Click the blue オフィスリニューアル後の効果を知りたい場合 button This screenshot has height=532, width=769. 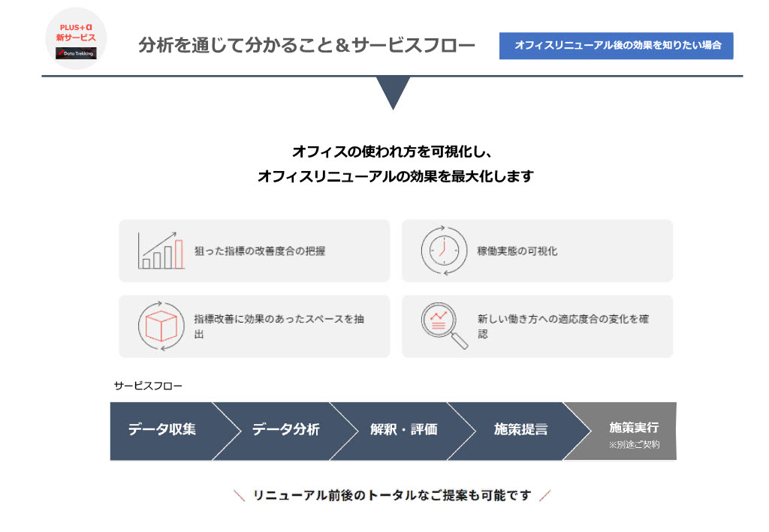click(616, 46)
